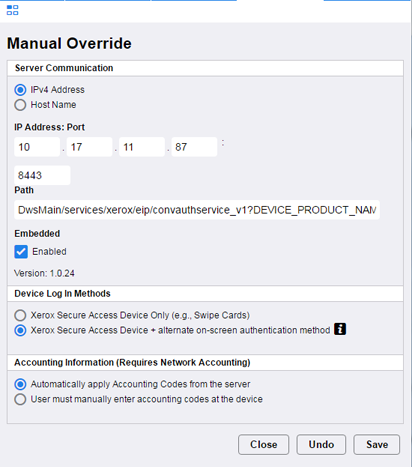Choose User must manually enter accounting codes

click(x=20, y=399)
